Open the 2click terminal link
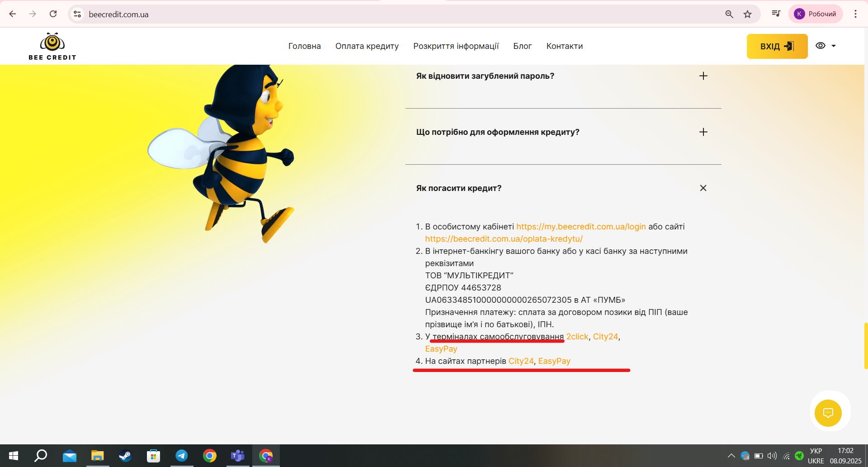The image size is (868, 467). (577, 337)
